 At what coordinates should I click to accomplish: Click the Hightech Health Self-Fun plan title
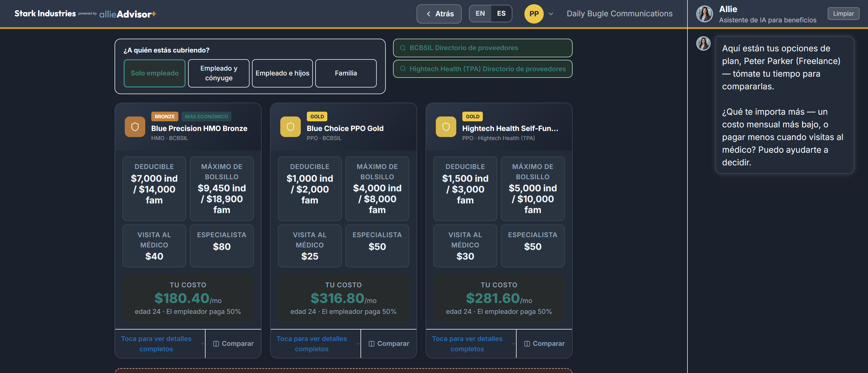pos(510,129)
